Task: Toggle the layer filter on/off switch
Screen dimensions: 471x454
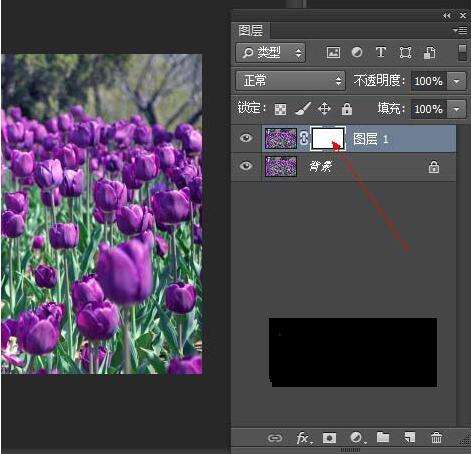Action: click(x=462, y=53)
